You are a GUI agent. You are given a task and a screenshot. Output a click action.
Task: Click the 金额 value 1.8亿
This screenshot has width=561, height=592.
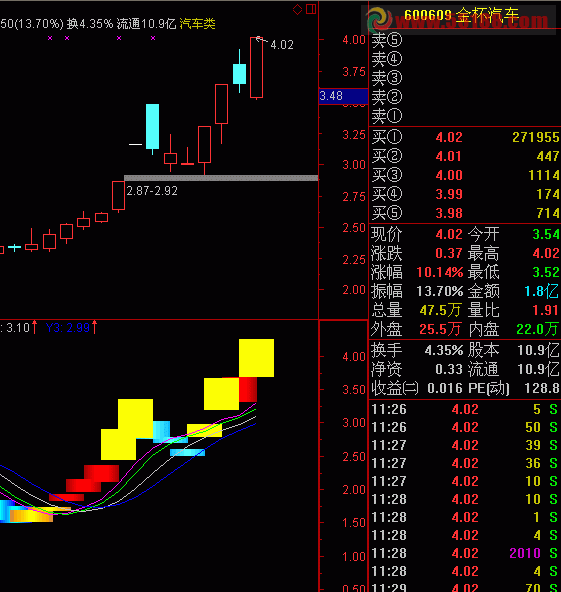coord(541,291)
